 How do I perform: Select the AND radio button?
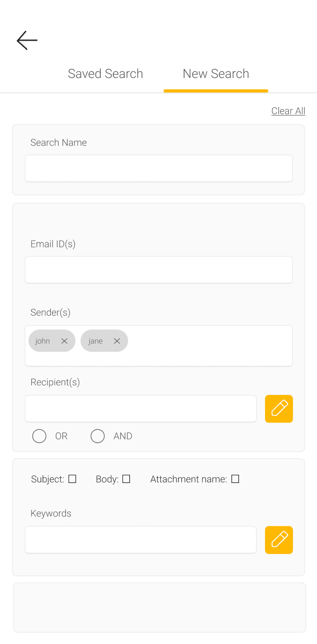[x=98, y=436]
